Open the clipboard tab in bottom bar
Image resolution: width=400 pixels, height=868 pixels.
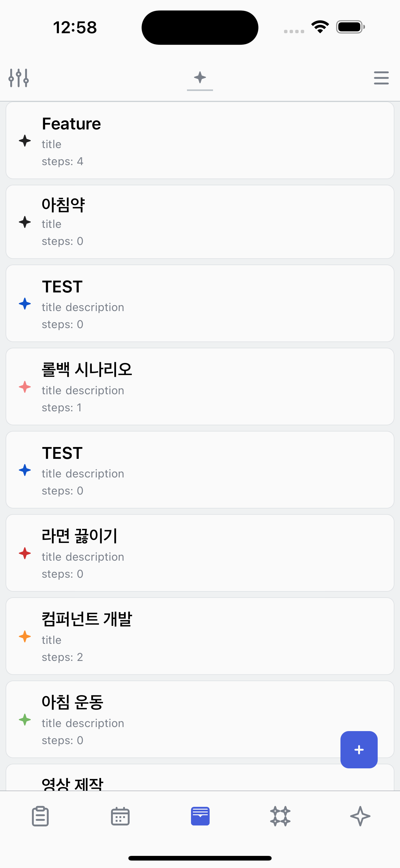tap(40, 816)
